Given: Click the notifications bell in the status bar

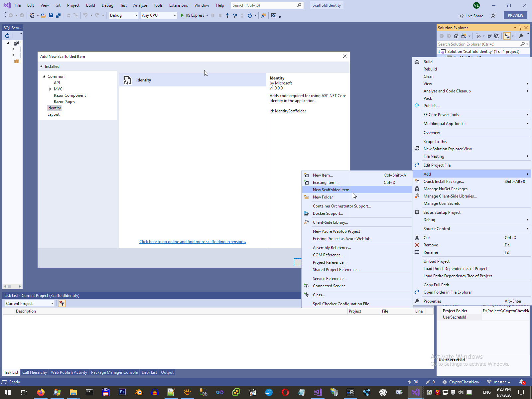Looking at the screenshot, I should click(522, 382).
